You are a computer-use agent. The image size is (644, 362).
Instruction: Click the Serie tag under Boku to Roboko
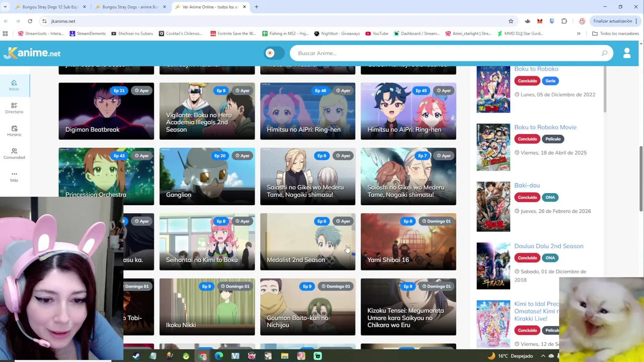point(550,81)
